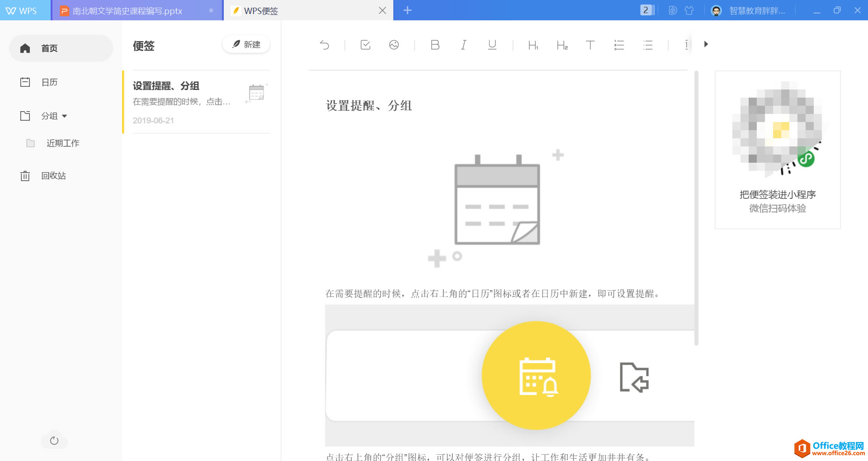Open a new tab with the plus button
The height and width of the screenshot is (461, 868).
(407, 10)
